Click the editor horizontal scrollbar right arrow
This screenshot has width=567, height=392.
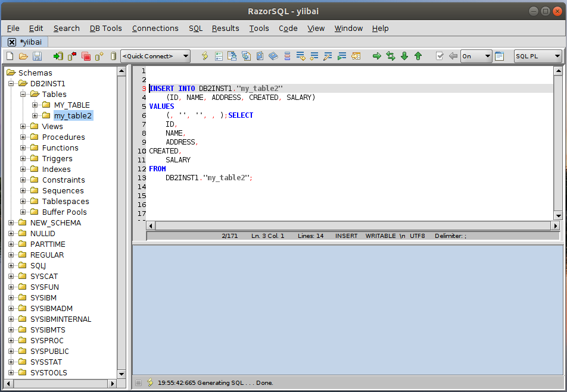556,226
